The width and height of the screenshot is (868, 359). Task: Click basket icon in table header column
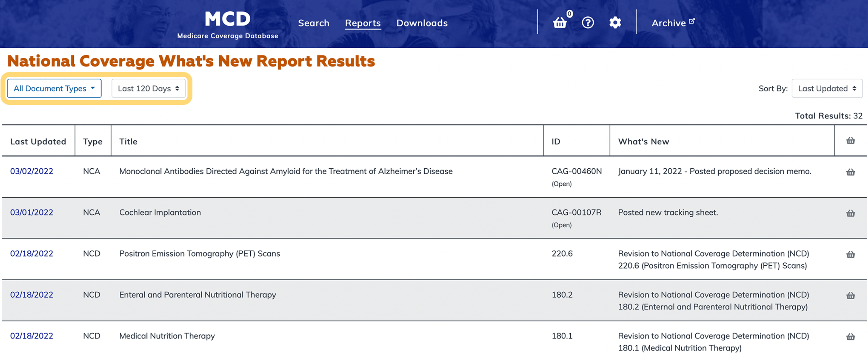(x=850, y=141)
